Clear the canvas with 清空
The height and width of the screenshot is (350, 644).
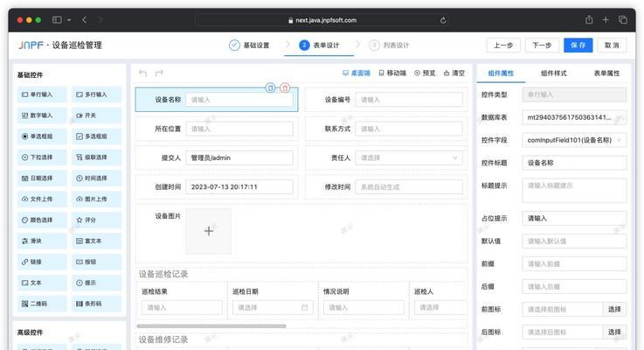(x=454, y=73)
